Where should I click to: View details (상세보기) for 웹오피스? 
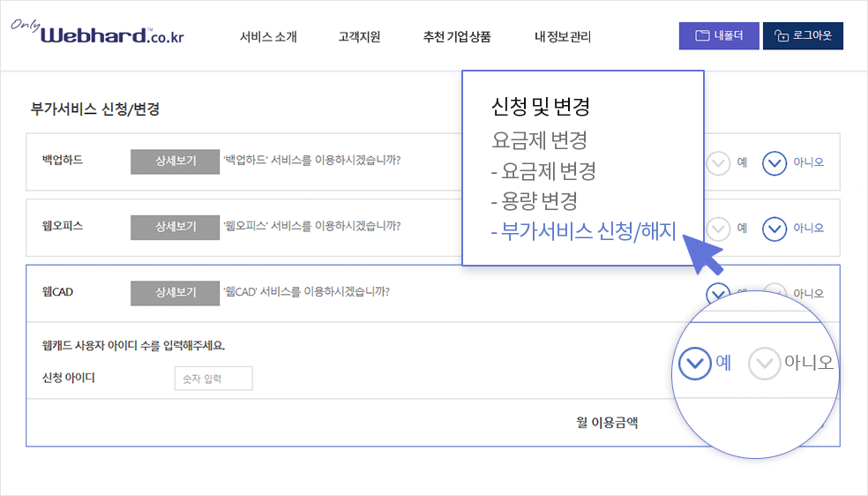[175, 227]
